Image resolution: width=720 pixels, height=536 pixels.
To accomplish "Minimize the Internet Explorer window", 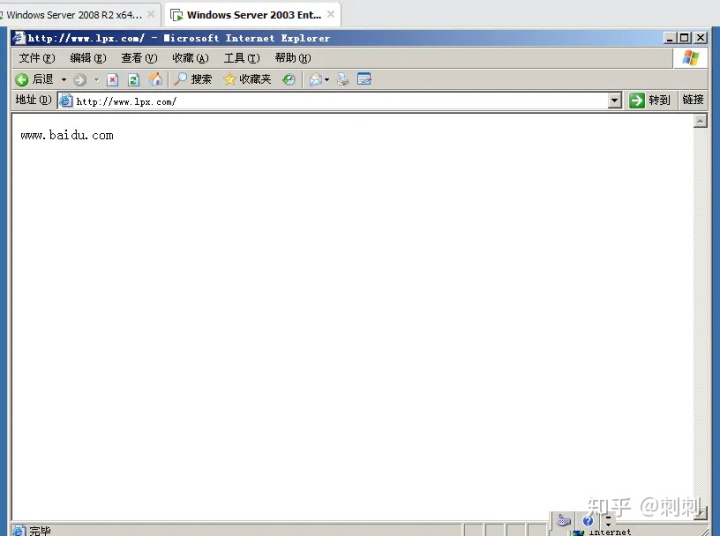I will 670,38.
